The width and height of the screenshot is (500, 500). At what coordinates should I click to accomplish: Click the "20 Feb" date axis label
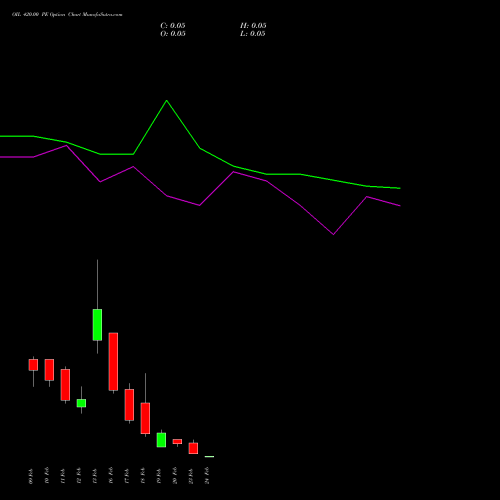tap(175, 476)
